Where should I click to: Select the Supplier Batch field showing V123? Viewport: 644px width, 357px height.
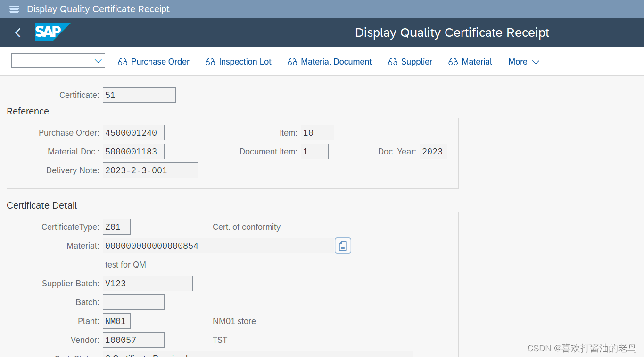(x=147, y=283)
